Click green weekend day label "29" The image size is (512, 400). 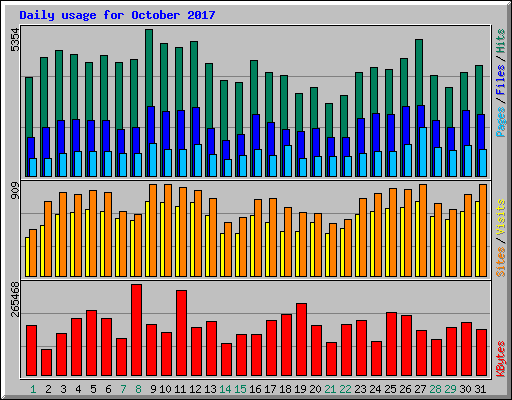450,389
